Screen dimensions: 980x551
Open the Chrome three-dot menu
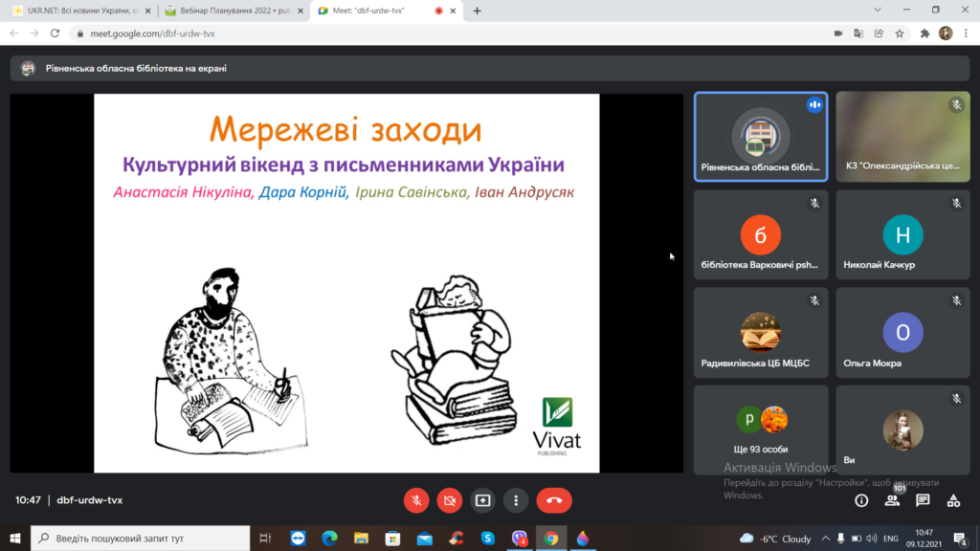click(x=966, y=33)
